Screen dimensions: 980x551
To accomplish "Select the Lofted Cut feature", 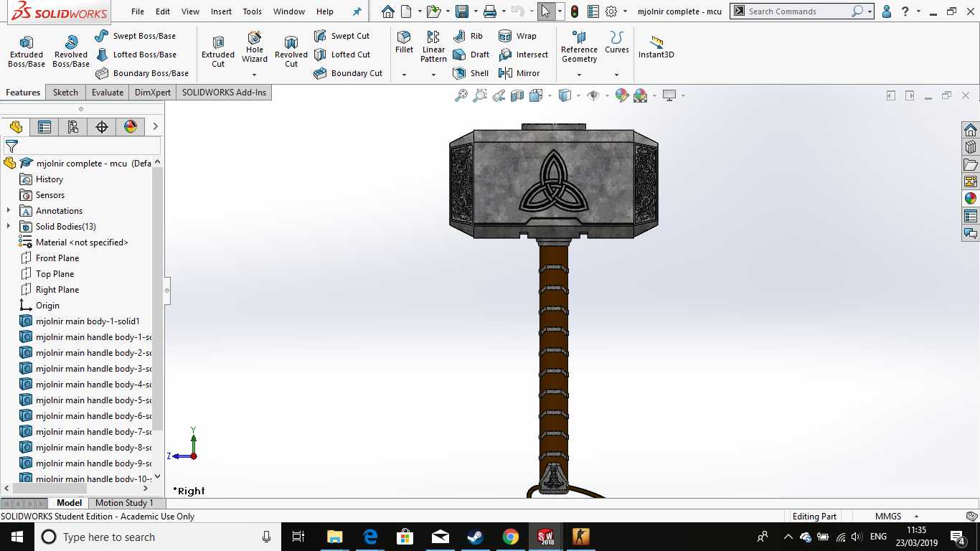I will pos(342,55).
